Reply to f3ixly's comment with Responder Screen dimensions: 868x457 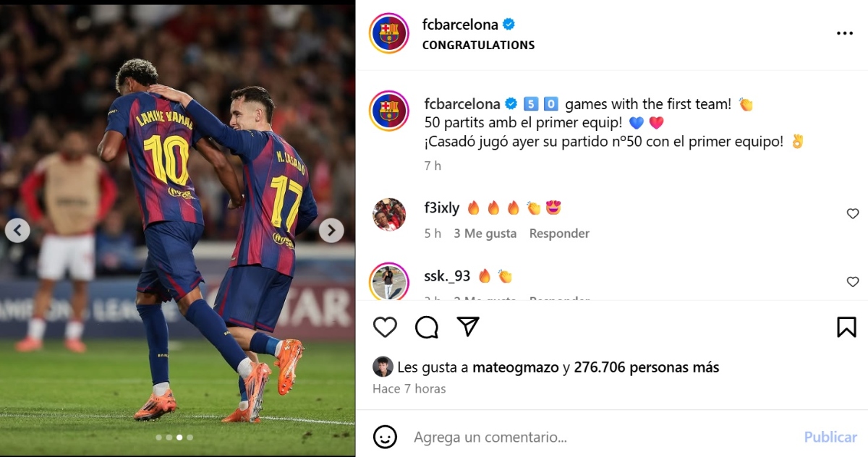(559, 234)
